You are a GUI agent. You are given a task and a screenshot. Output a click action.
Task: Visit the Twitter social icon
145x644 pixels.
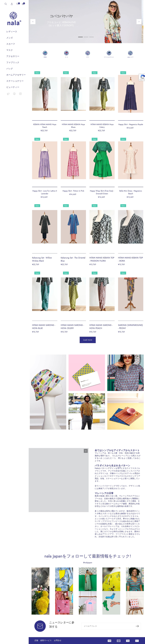click(x=8, y=94)
